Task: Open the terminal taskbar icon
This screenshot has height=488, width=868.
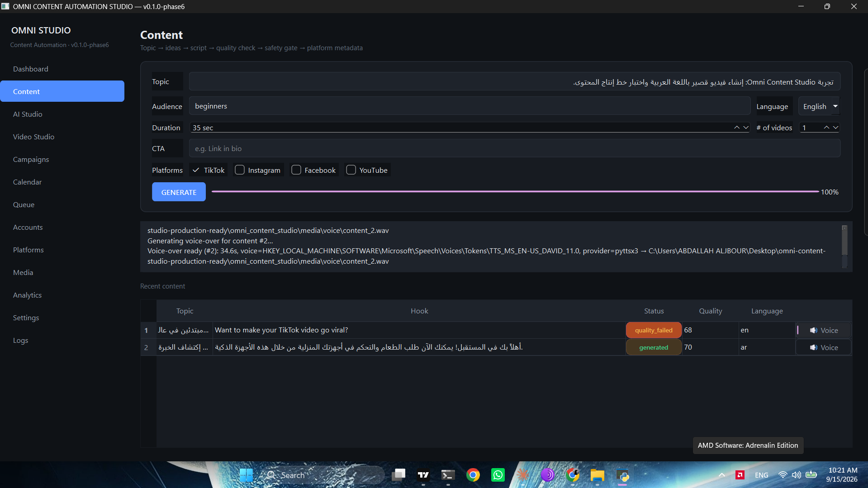Action: (448, 475)
